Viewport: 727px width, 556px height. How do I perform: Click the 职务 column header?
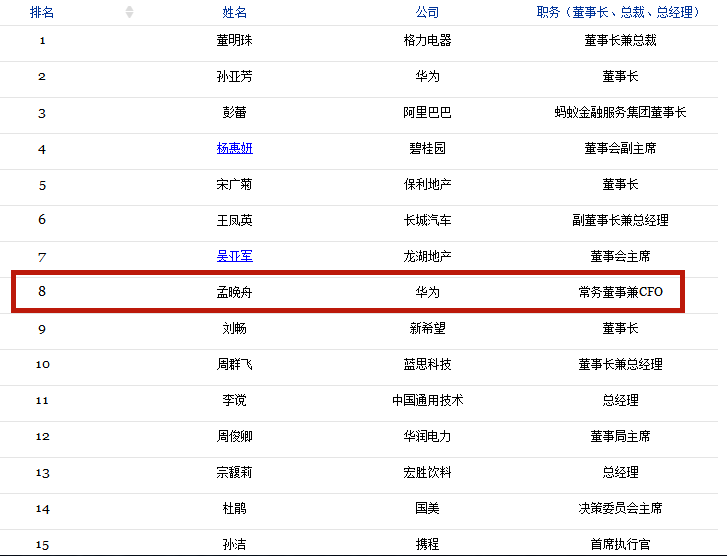620,13
